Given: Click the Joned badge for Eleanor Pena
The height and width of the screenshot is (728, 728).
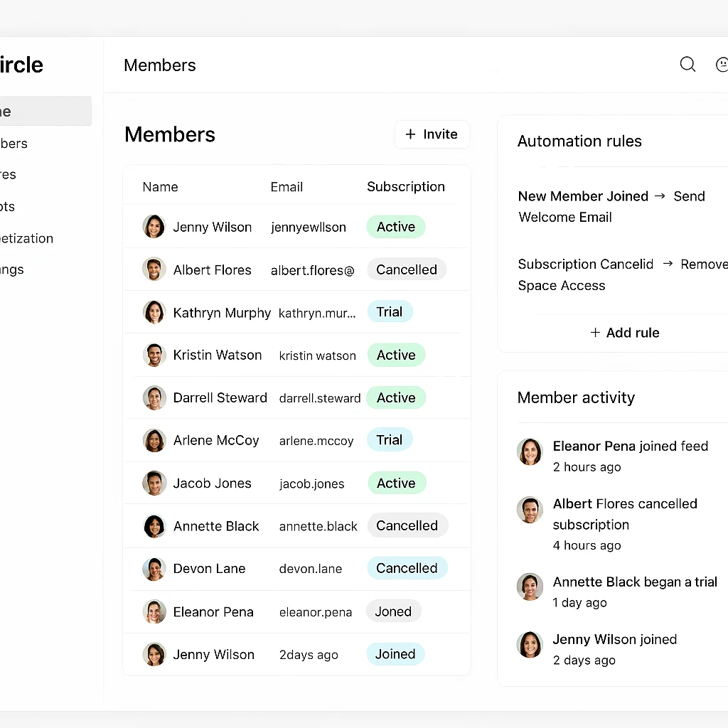Looking at the screenshot, I should pyautogui.click(x=393, y=611).
